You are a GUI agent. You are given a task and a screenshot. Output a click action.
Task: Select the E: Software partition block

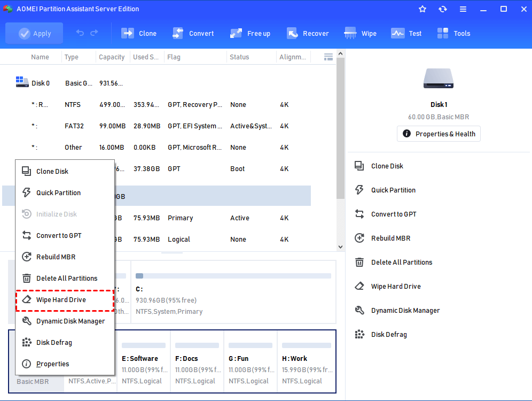tap(144, 361)
